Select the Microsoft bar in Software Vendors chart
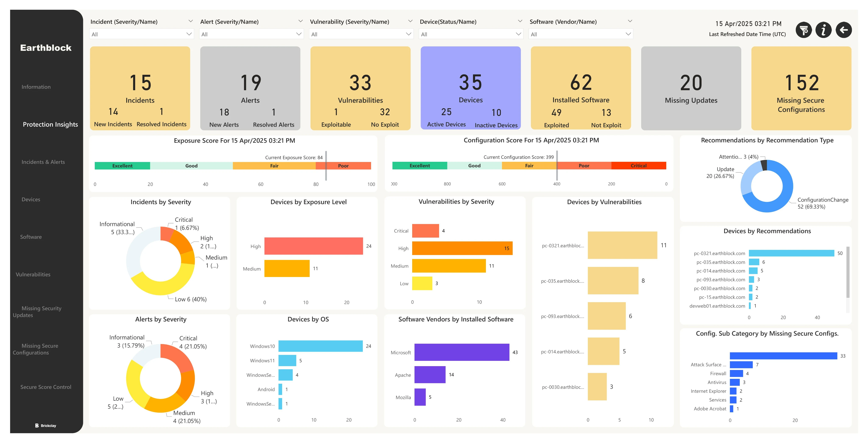The image size is (868, 443). [x=462, y=352]
